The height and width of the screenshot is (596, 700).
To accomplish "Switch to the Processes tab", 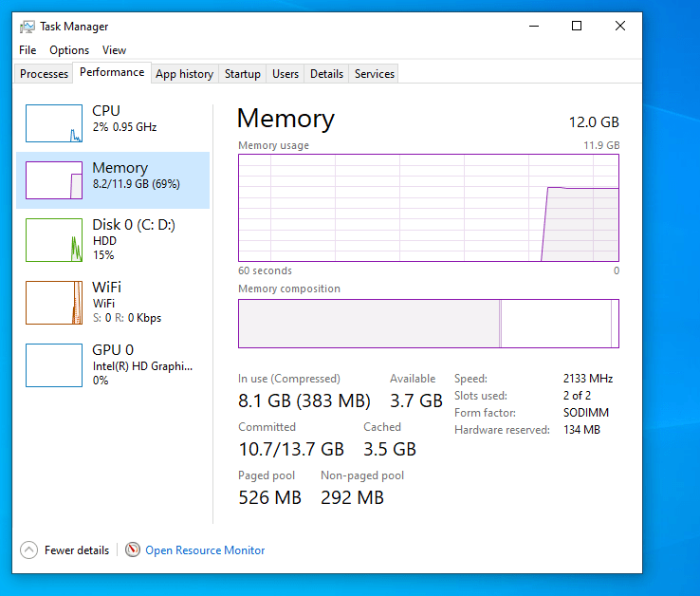I will tap(45, 74).
